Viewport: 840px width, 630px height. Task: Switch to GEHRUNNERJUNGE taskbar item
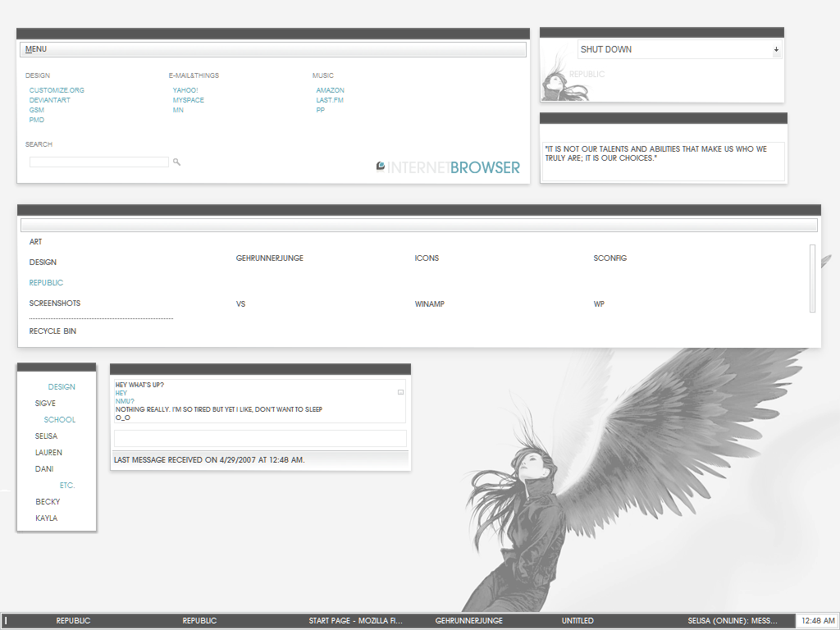(468, 621)
